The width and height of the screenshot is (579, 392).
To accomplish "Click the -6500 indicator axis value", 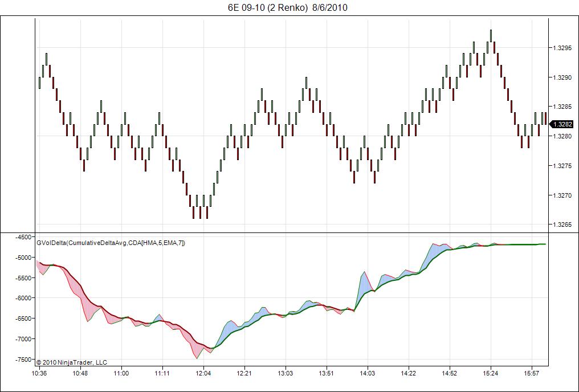I will (24, 318).
